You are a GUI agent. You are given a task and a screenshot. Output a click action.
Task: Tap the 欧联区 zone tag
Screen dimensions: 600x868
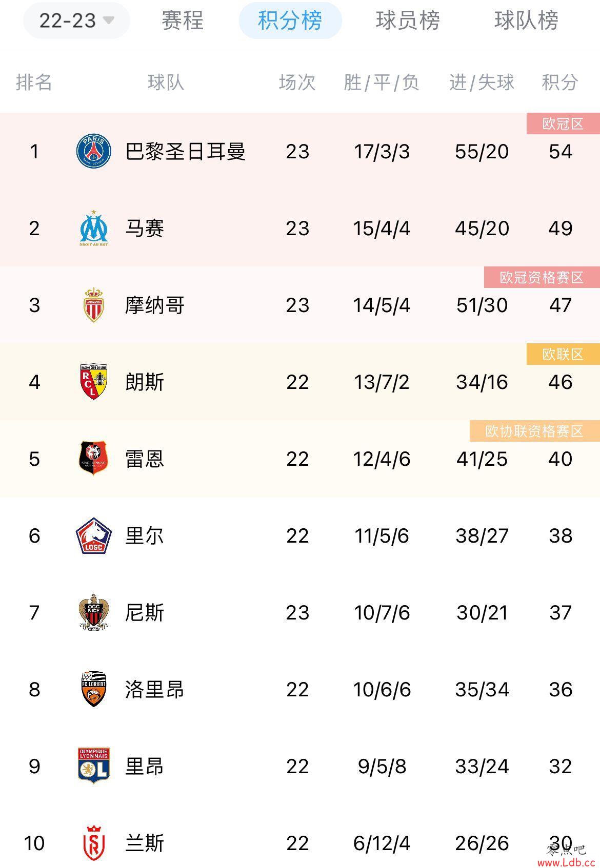tap(563, 354)
